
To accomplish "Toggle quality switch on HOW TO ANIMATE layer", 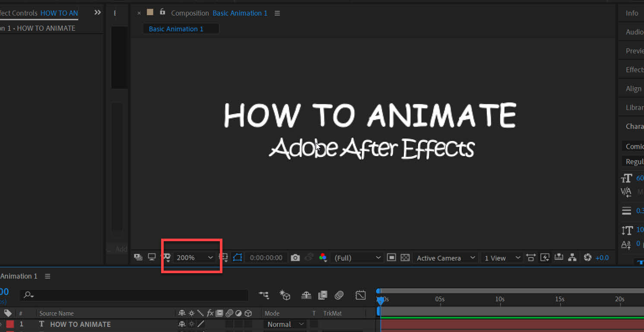I will click(201, 324).
